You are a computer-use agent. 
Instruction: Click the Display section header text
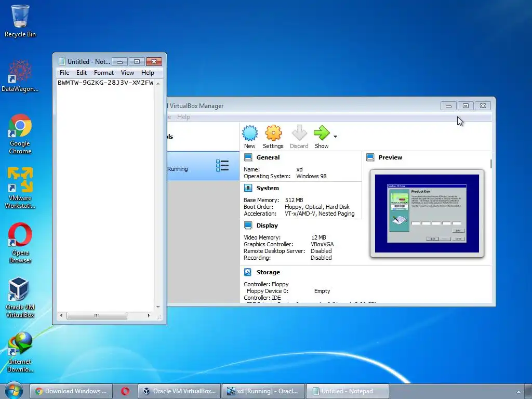[x=267, y=225]
